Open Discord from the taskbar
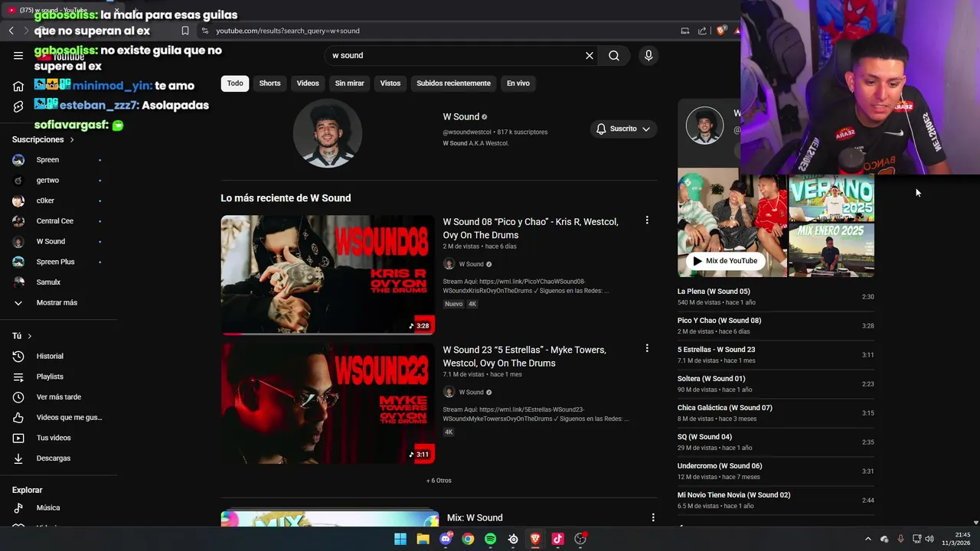Viewport: 980px width, 551px height. point(446,539)
